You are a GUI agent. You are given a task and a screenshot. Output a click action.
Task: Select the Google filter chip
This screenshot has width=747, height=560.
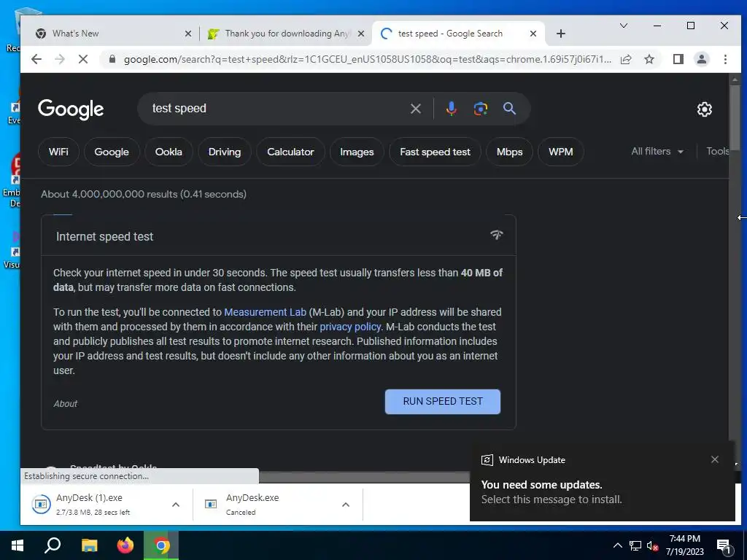click(112, 152)
